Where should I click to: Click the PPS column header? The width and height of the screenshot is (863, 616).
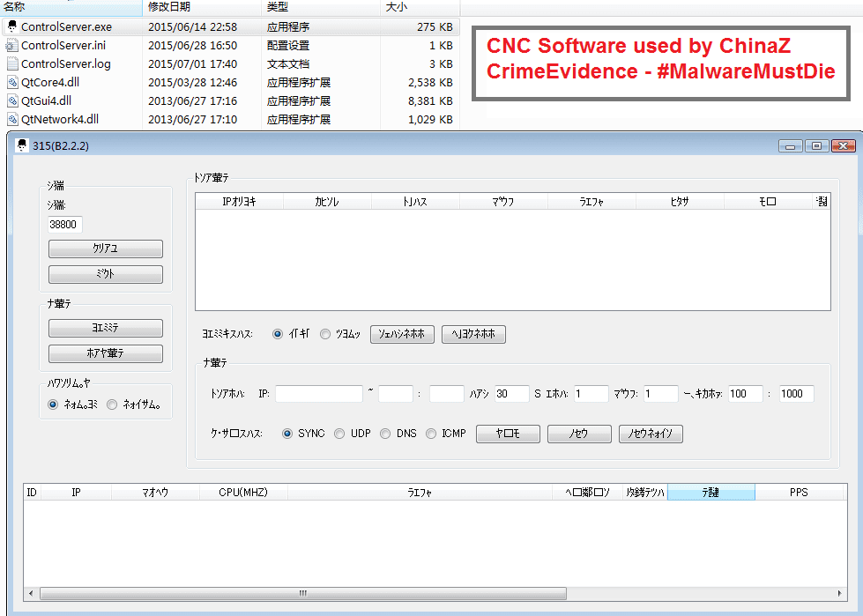coord(798,493)
